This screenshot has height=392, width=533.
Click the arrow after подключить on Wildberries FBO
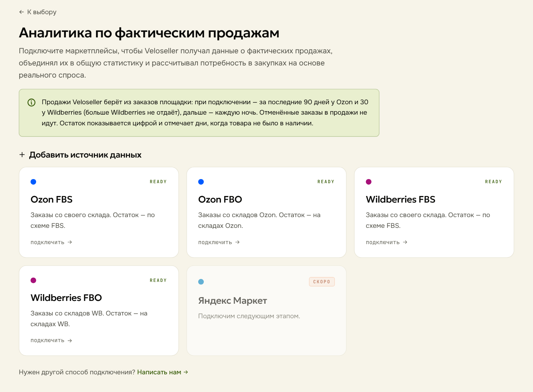(70, 340)
